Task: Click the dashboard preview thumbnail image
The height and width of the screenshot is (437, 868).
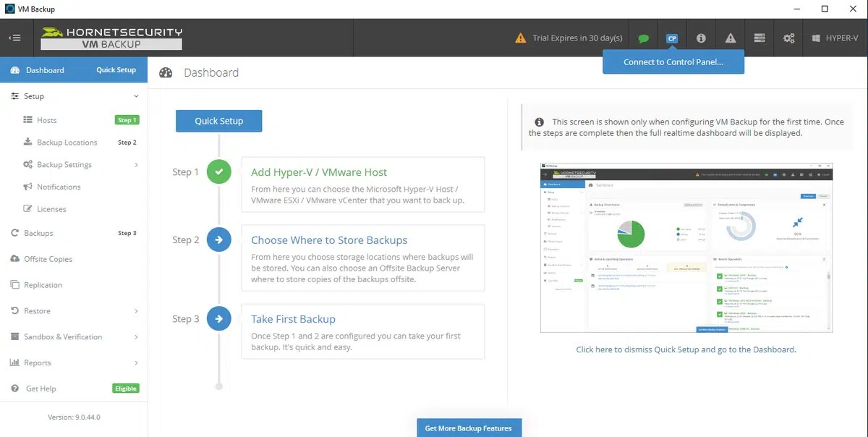Action: point(686,248)
